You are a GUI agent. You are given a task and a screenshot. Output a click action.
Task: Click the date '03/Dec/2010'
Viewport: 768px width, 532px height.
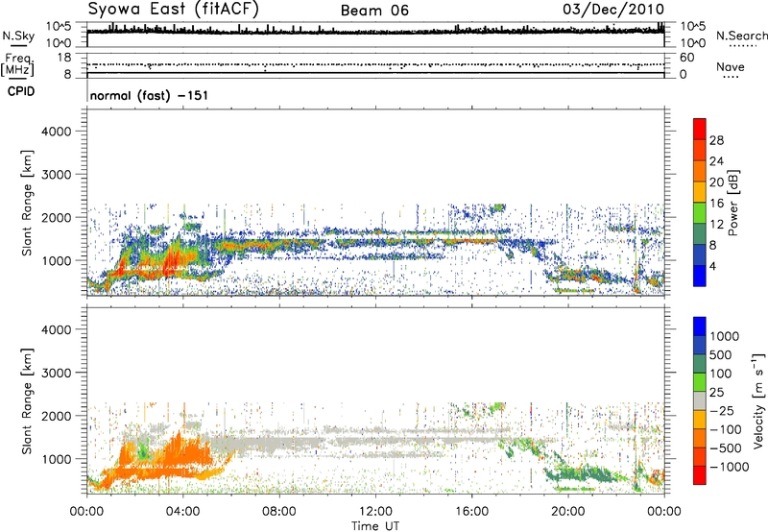613,10
